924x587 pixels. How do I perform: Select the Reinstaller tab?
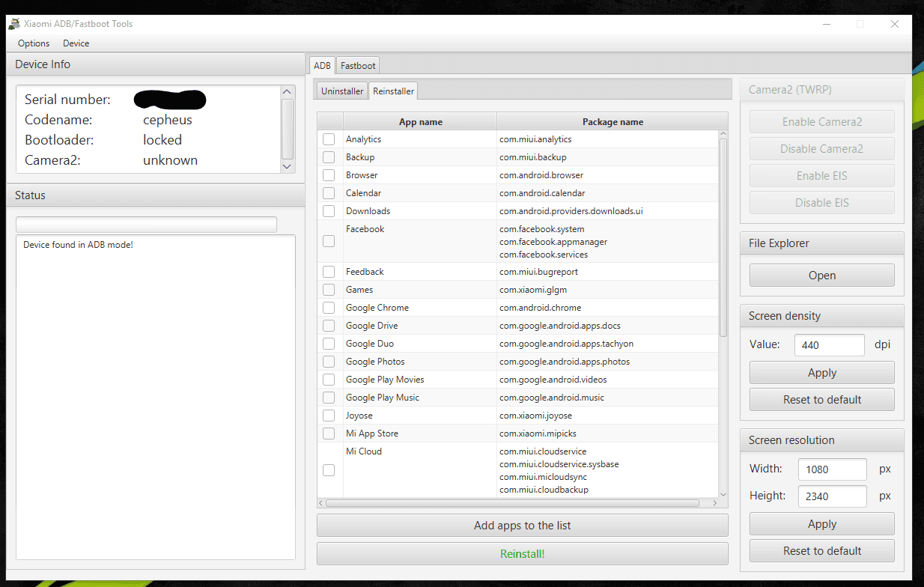coord(393,91)
